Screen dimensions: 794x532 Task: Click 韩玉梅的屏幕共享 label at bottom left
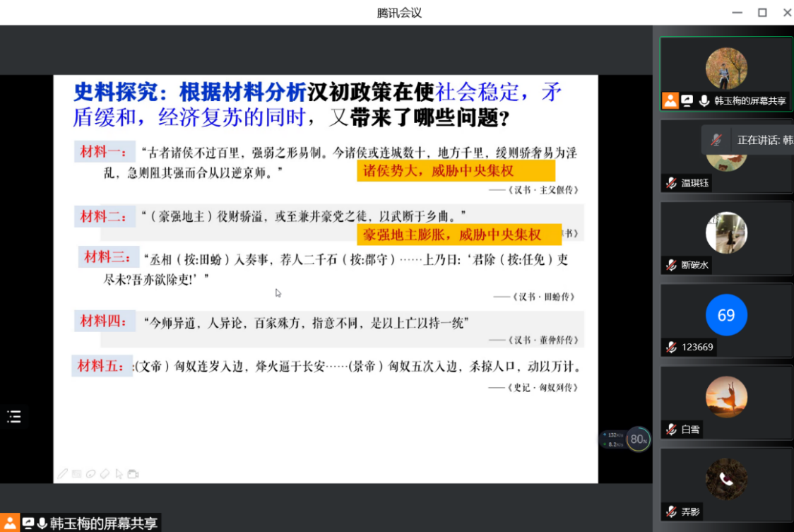pyautogui.click(x=104, y=524)
